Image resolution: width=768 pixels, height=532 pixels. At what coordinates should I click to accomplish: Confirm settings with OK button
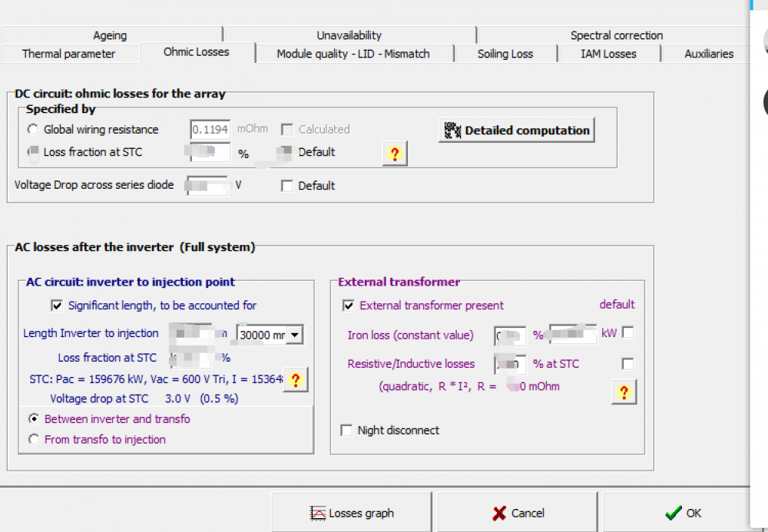point(683,513)
